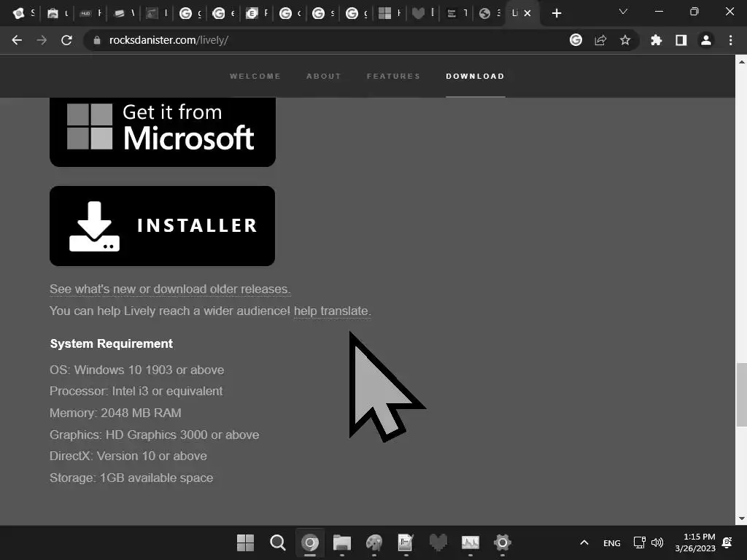
Task: Click the Google icon in the address bar
Action: click(576, 40)
